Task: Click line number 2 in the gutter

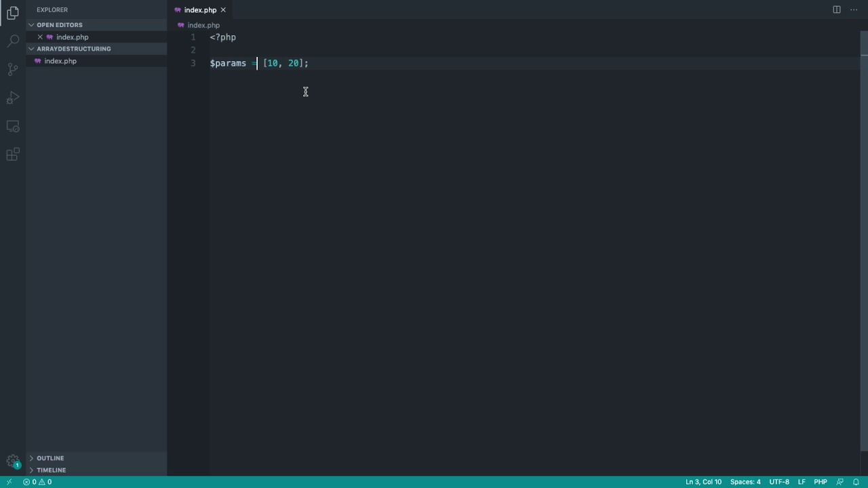Action: [193, 50]
